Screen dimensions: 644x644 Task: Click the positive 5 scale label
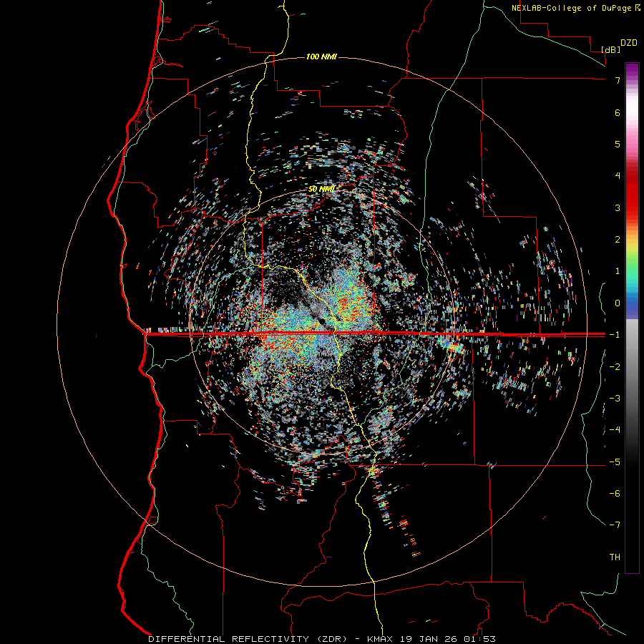click(618, 145)
